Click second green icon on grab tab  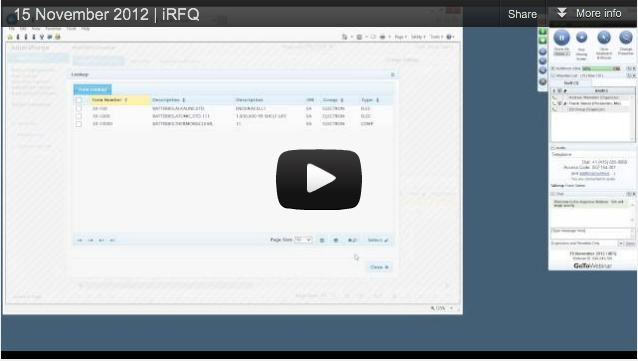point(543,41)
